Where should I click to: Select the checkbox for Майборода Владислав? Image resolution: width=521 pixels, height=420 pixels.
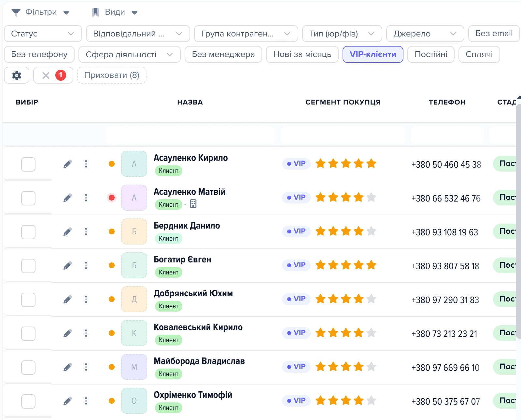pos(28,368)
